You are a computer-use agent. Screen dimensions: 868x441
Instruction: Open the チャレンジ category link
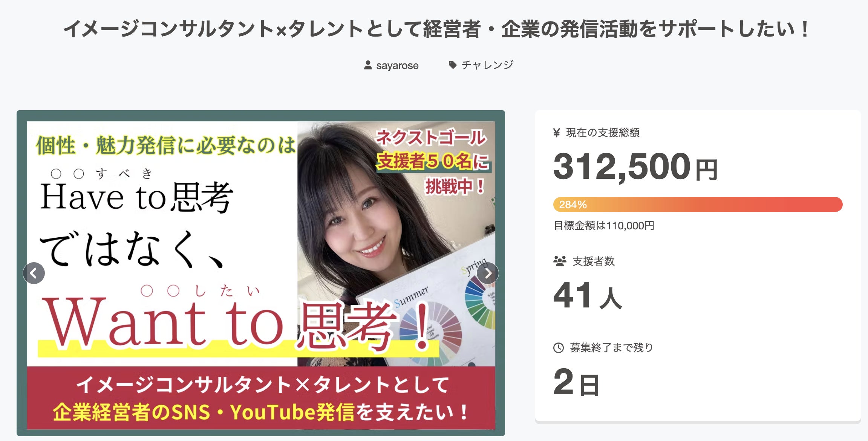tap(487, 65)
